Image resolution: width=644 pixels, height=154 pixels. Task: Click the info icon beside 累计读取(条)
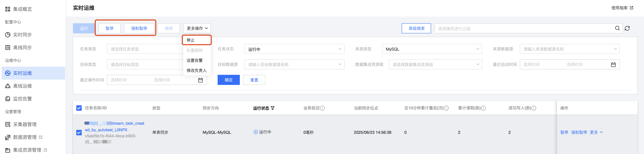pyautogui.click(x=483, y=108)
